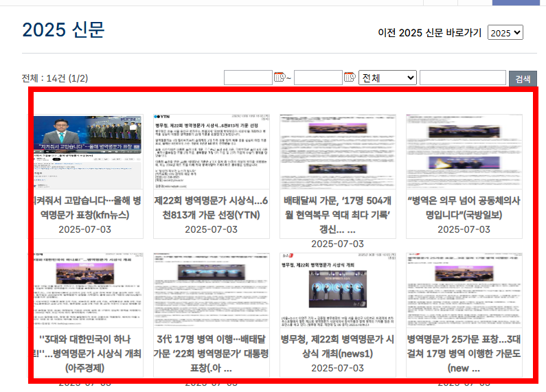Screen dimensions: 546x392
Task: Click the 2025-07-03 date under 배태달씨 가문 article
Action: [338, 244]
